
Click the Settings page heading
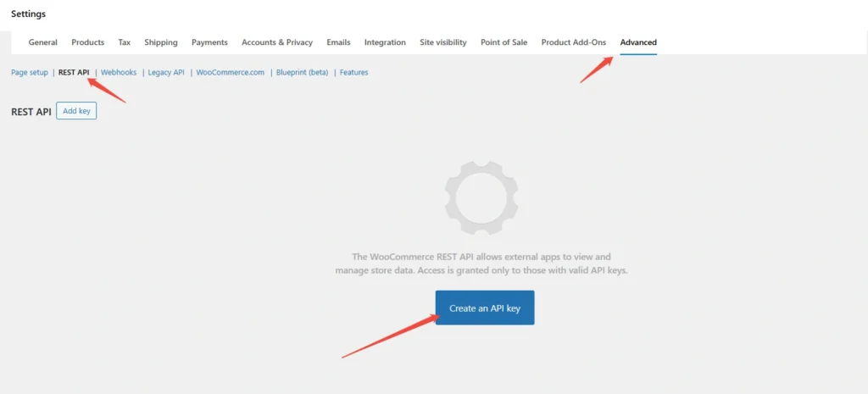[28, 14]
